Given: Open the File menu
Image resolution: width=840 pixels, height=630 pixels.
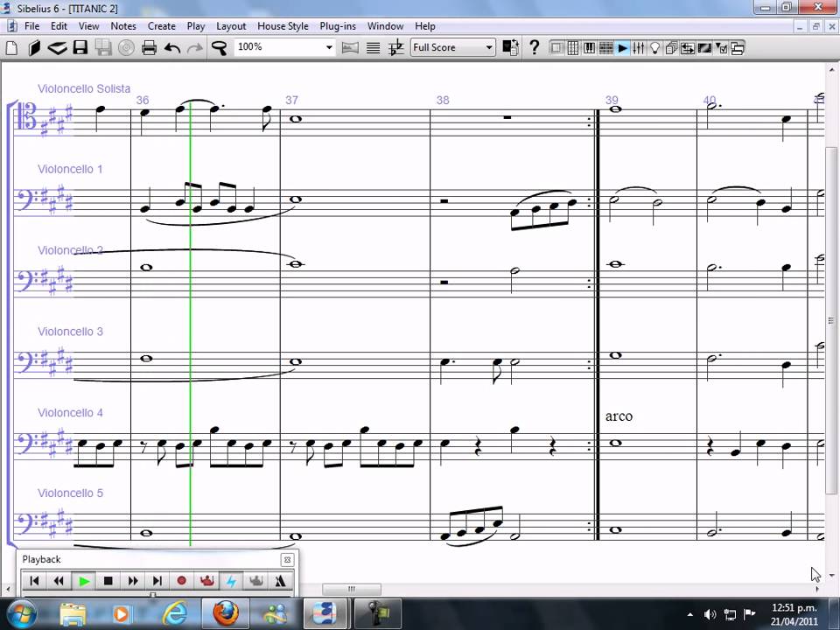Looking at the screenshot, I should click(31, 25).
